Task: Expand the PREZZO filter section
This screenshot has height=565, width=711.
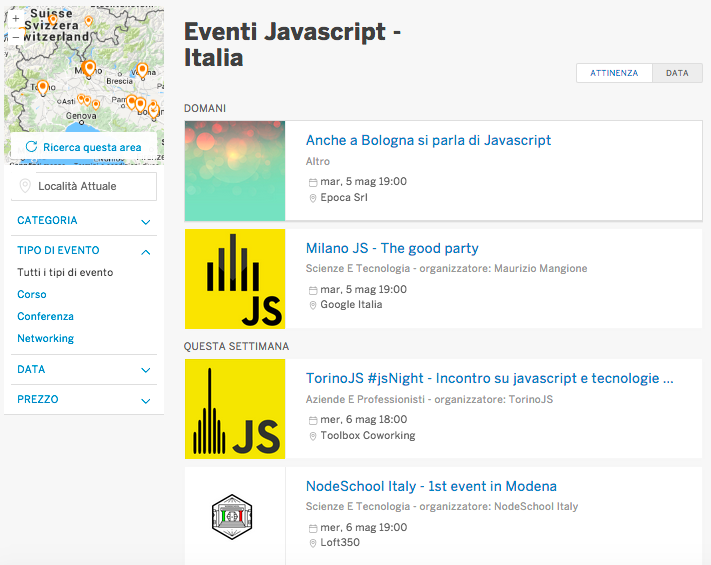Action: coord(84,399)
